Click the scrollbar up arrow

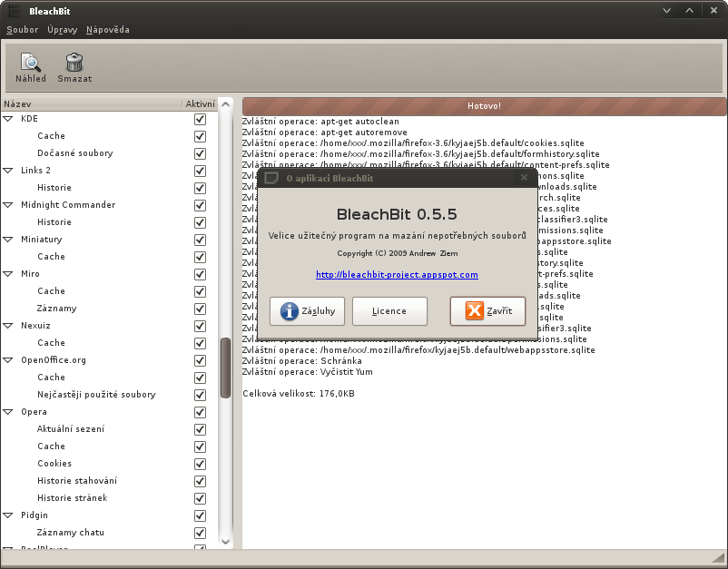coord(226,104)
